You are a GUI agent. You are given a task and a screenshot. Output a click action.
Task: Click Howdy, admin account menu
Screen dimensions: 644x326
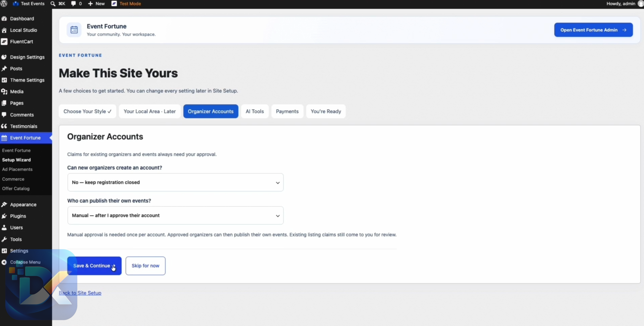625,4
